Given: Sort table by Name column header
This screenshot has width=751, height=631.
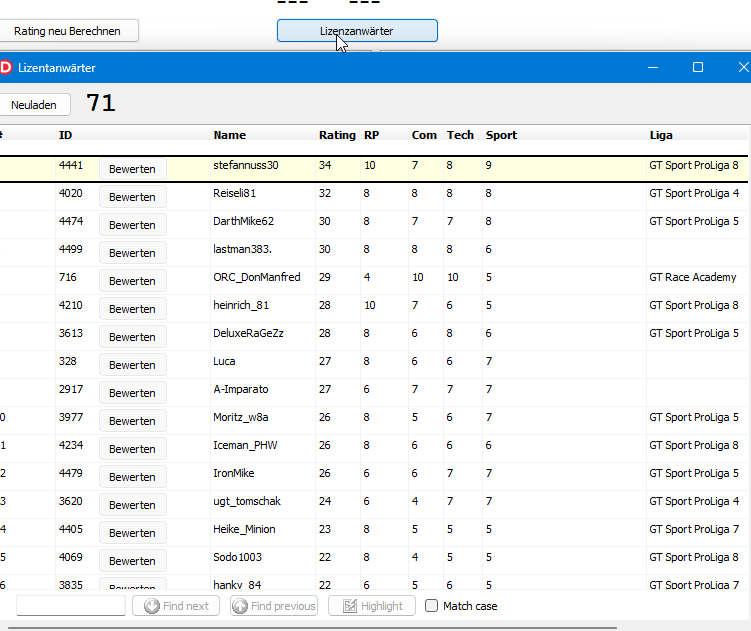Looking at the screenshot, I should click(x=229, y=135).
